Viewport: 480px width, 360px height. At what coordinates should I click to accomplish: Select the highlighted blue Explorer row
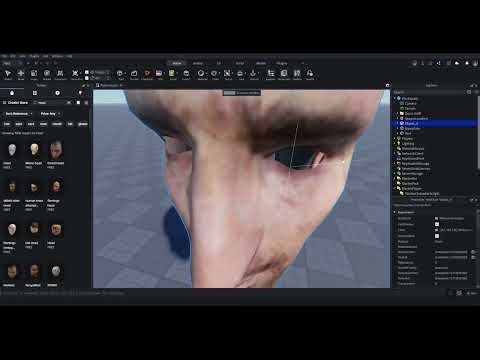coord(435,123)
